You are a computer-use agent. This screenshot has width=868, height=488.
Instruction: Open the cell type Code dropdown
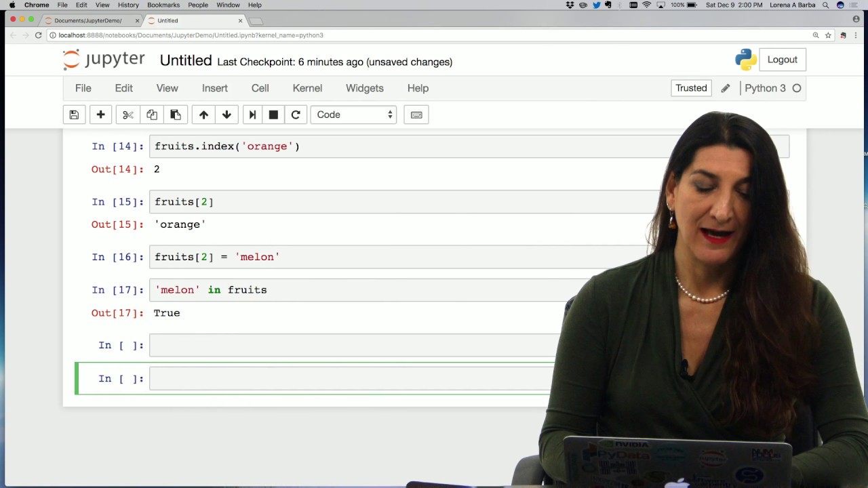(353, 115)
